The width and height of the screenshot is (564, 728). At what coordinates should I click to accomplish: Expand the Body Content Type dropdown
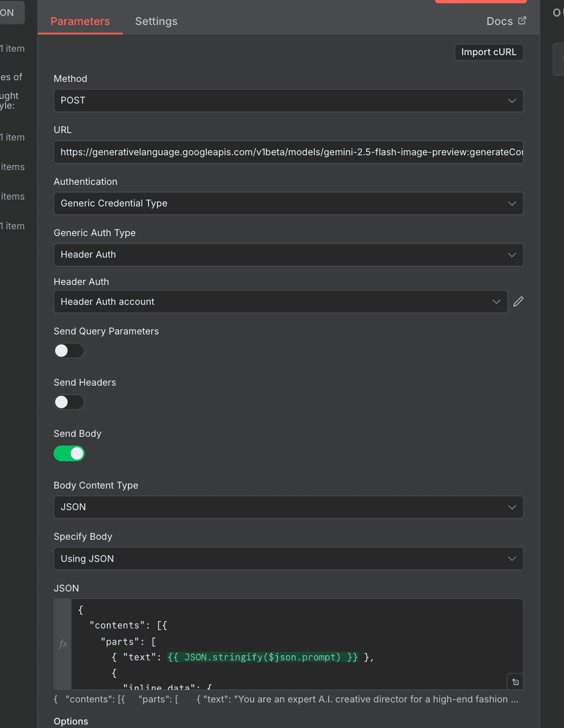click(288, 507)
